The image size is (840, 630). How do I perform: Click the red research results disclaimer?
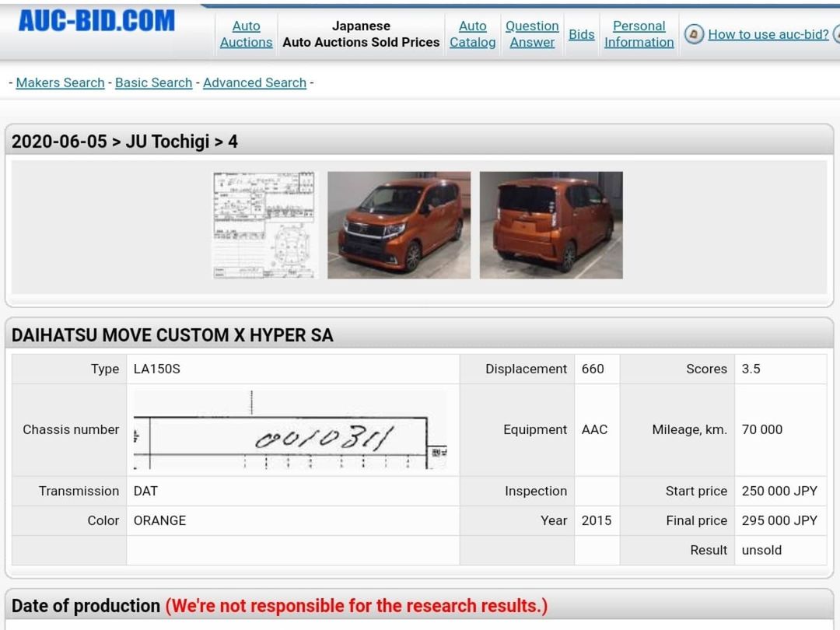[x=356, y=606]
